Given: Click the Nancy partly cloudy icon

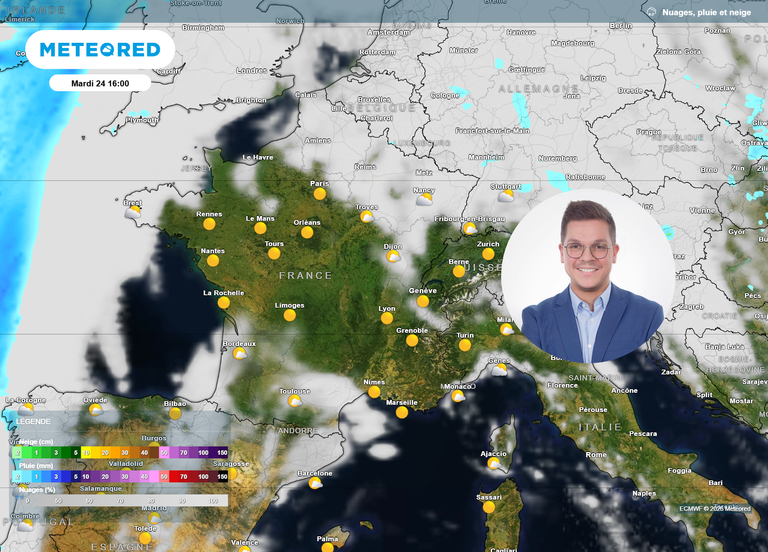Looking at the screenshot, I should click(424, 199).
